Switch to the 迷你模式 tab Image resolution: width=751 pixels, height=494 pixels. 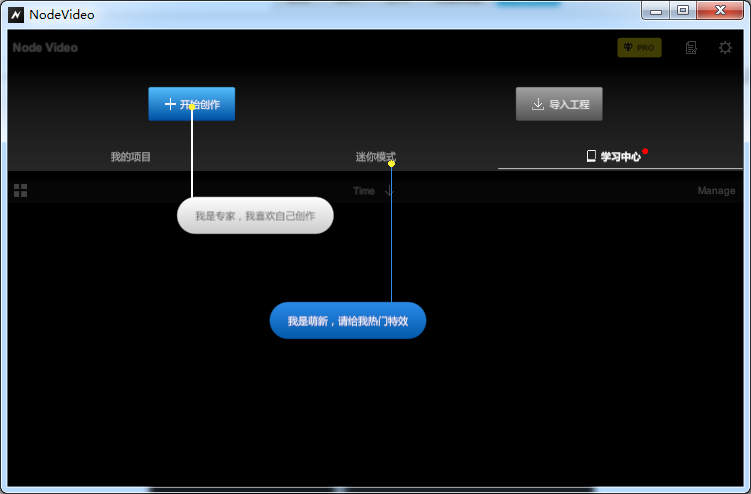pyautogui.click(x=376, y=157)
